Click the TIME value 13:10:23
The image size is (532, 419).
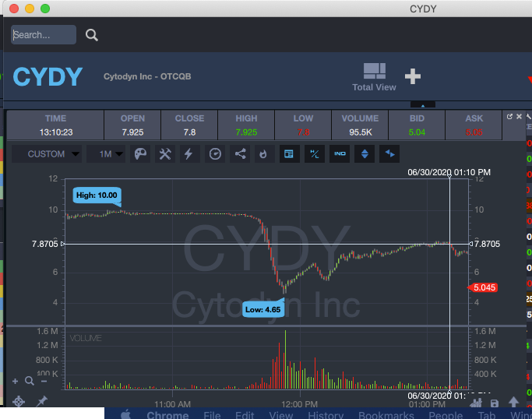coord(56,132)
